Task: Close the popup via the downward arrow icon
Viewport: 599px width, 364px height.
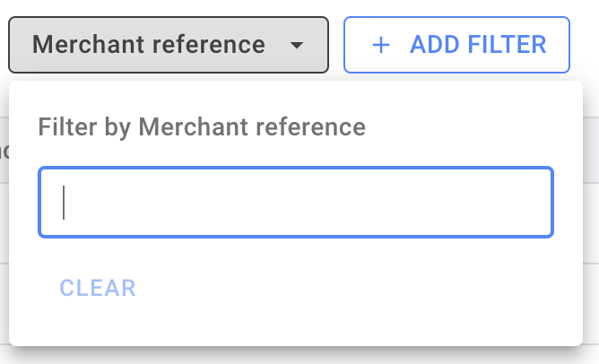Action: (297, 46)
